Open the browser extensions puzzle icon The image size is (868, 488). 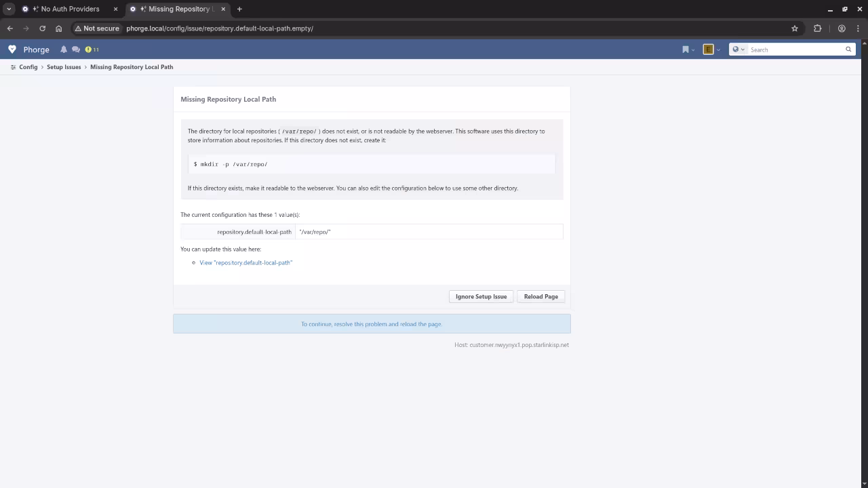(x=817, y=28)
